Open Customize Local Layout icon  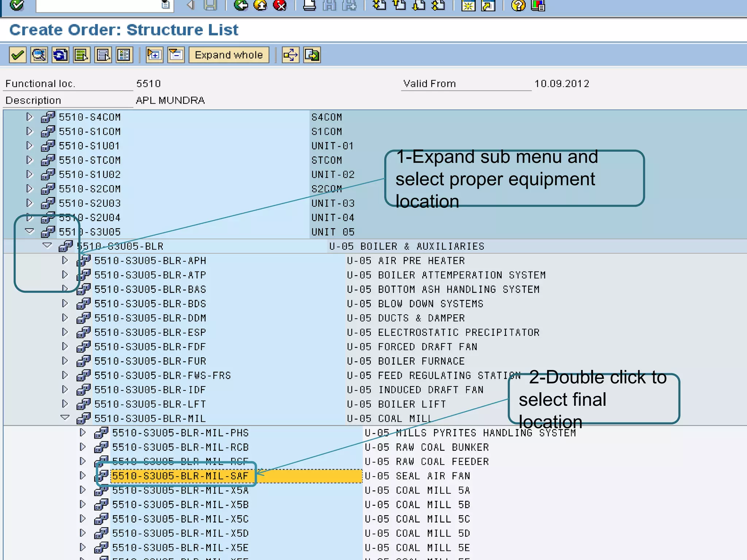538,5
